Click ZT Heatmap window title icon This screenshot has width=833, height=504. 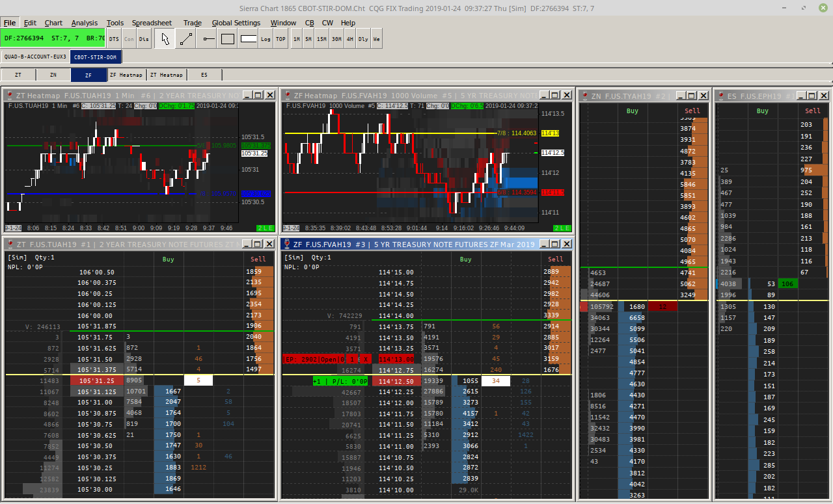tap(9, 96)
